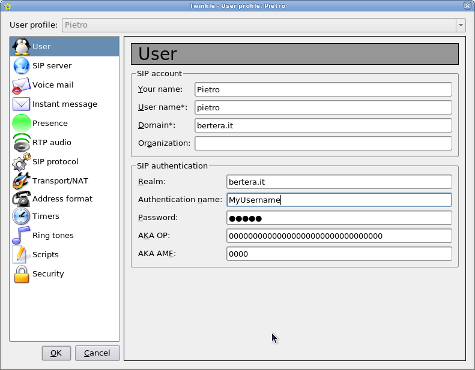Click the music note Ring tones icon

click(x=21, y=235)
